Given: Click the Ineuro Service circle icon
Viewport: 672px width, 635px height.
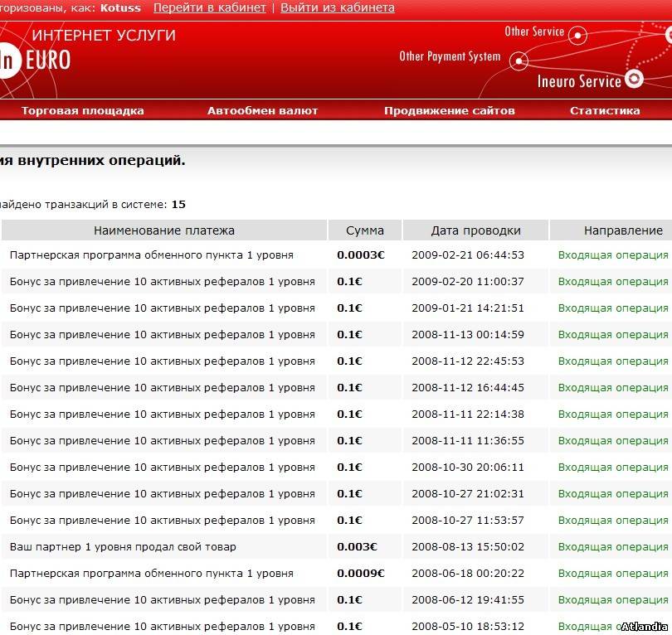Looking at the screenshot, I should 635,80.
